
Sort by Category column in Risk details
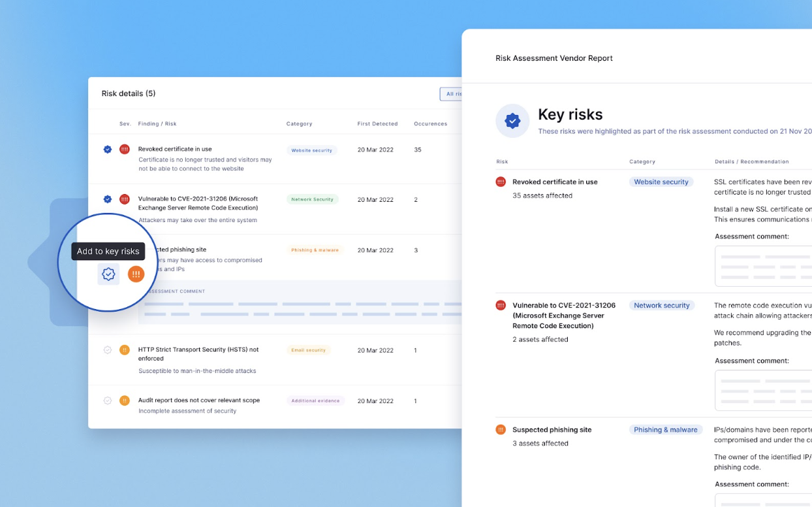[299, 123]
